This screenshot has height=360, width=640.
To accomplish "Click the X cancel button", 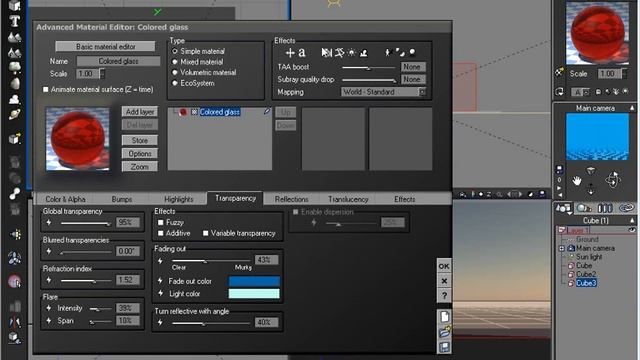I will pyautogui.click(x=444, y=281).
